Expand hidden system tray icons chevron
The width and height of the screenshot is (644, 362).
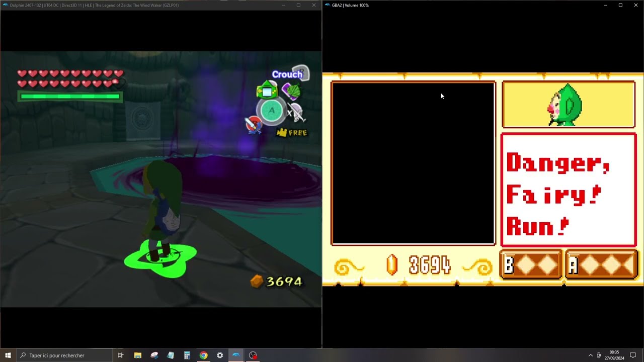[591, 355]
